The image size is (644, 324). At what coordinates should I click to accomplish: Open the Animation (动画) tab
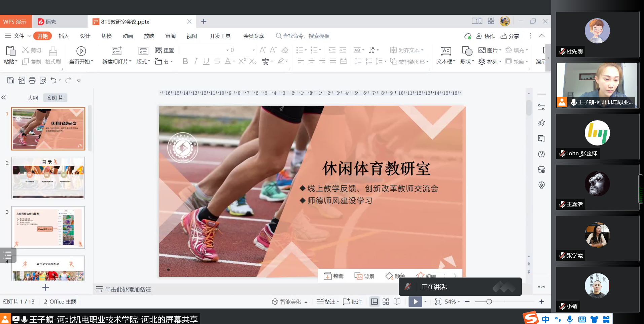point(128,36)
